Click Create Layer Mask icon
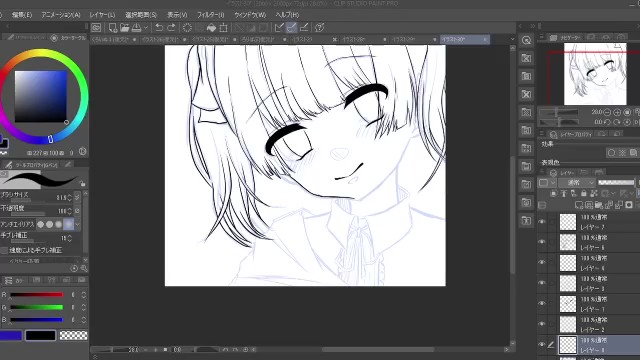The image size is (640, 360). [629, 205]
